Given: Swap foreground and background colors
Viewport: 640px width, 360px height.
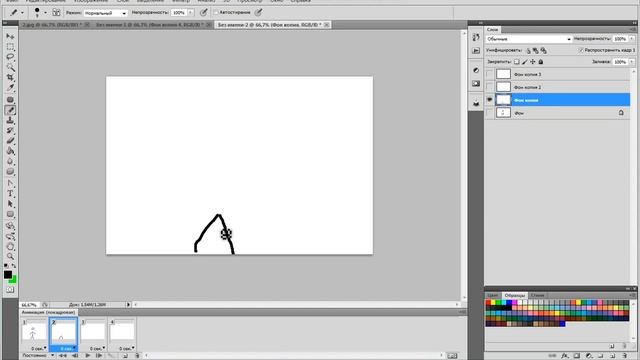Looking at the screenshot, I should (x=14, y=266).
